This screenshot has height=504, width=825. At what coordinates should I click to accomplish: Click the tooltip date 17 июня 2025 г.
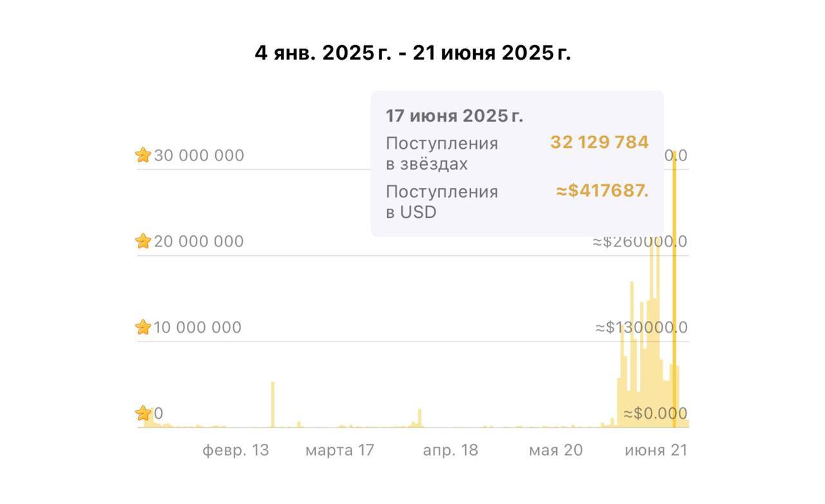[x=454, y=116]
